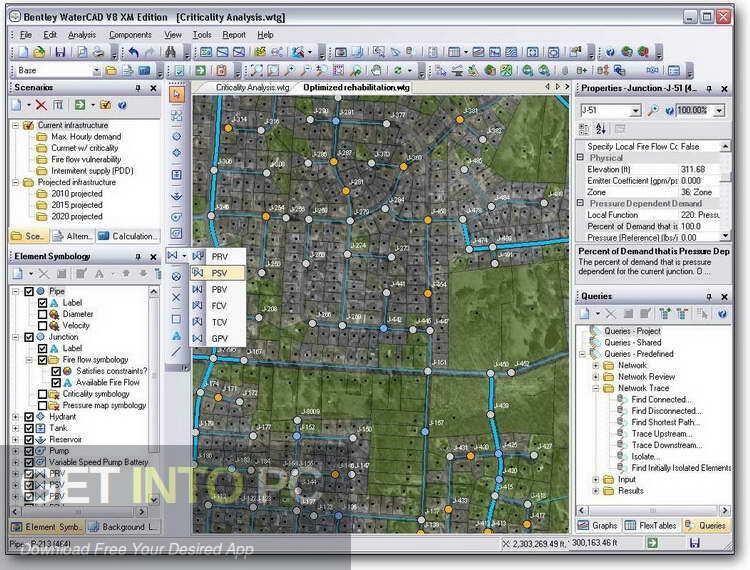
Task: Open the 100.00% zoom dropdown
Action: click(719, 110)
